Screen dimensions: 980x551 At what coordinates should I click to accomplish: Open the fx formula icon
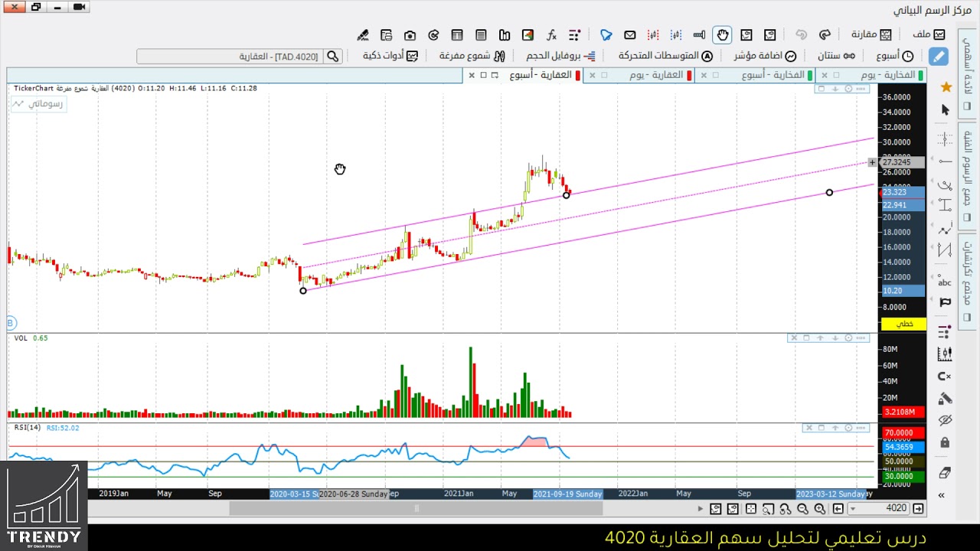pos(551,34)
